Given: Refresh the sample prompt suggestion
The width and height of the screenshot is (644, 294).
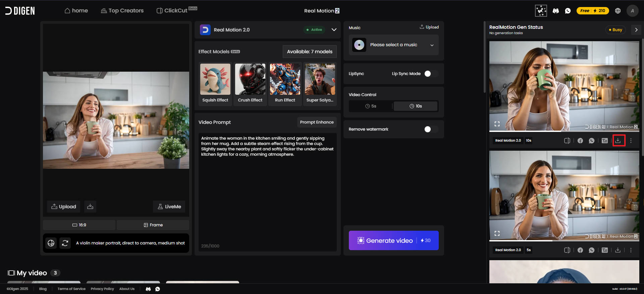Looking at the screenshot, I should click(x=65, y=243).
